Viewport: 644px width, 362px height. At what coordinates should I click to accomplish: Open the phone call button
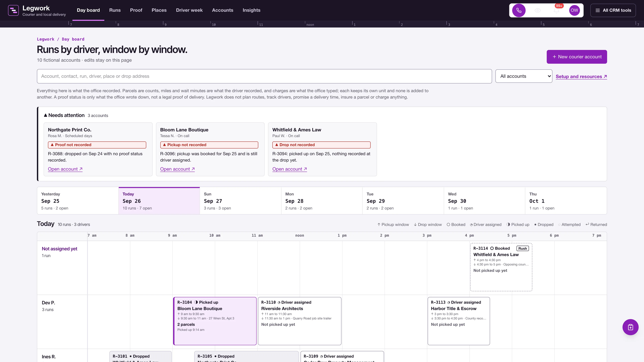pos(519,10)
